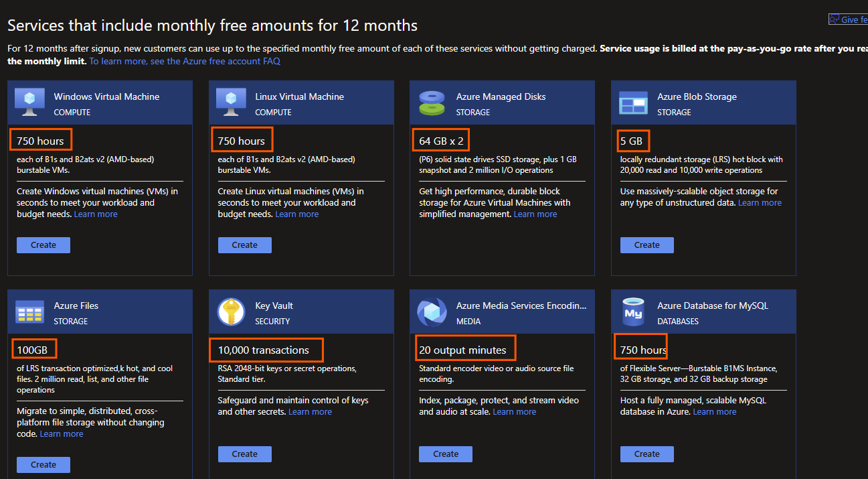Click the 5 GB amount
The image size is (868, 479).
(631, 141)
